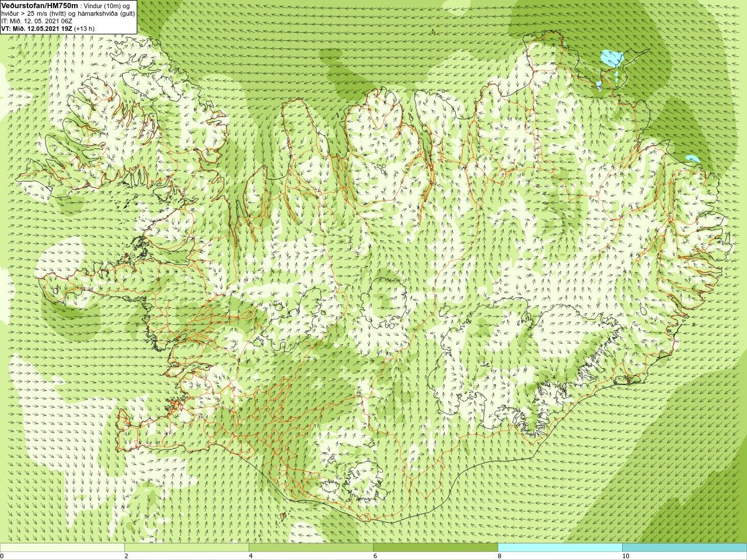Click the light cyan 8–10 legend segment
This screenshot has width=747, height=560.
click(x=560, y=548)
